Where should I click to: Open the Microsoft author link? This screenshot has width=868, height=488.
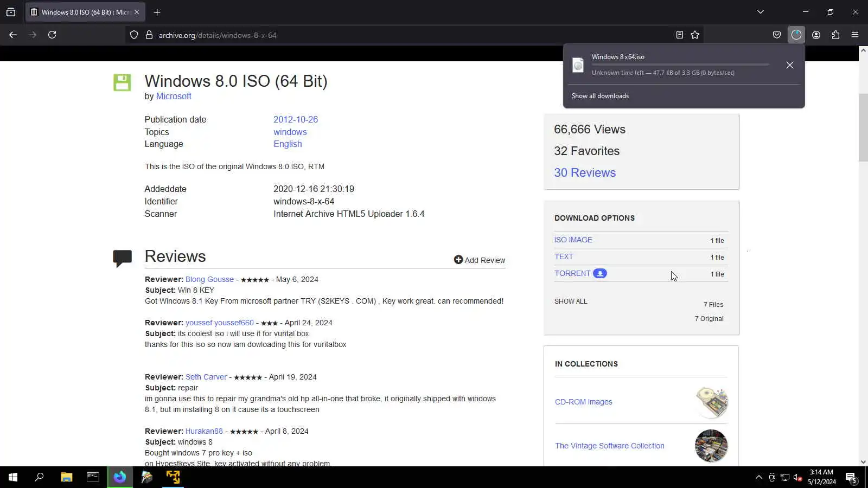coord(174,96)
